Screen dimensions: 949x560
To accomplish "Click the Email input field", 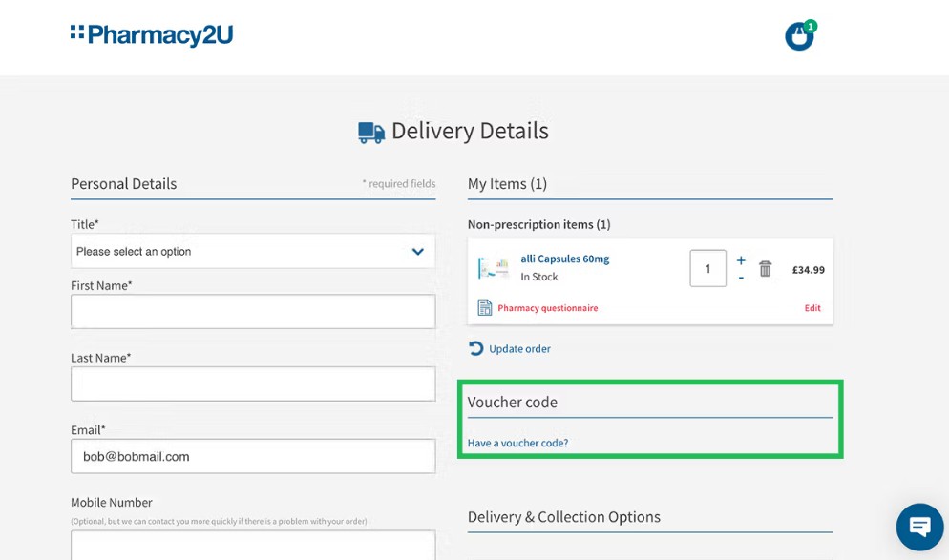I will coord(253,456).
